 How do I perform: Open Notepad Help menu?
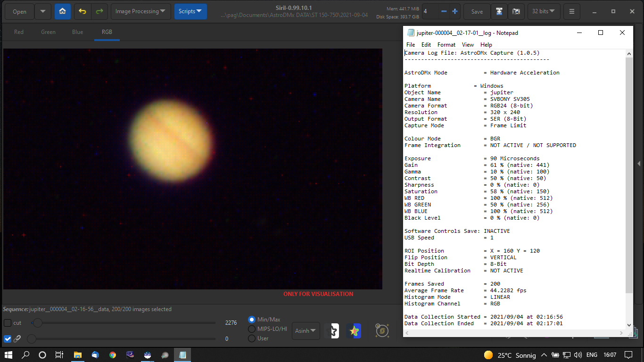(x=486, y=45)
